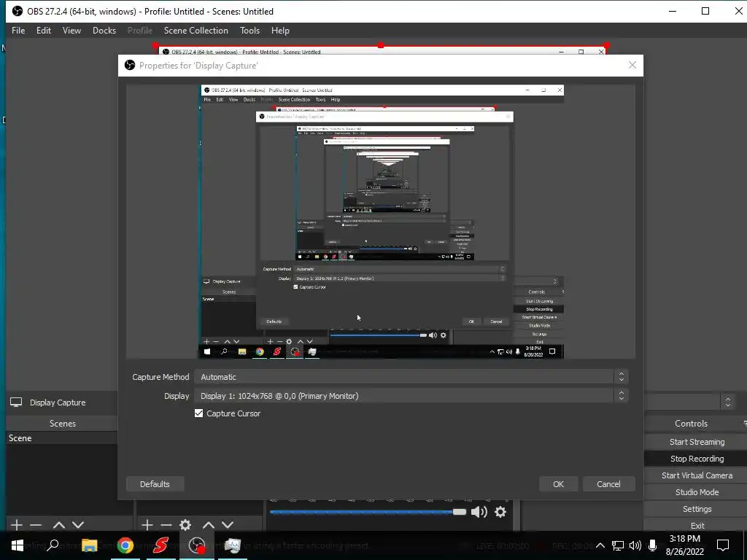Click the Display Capture preview thumbnail
Viewport: 747px width, 560px height.
381,222
